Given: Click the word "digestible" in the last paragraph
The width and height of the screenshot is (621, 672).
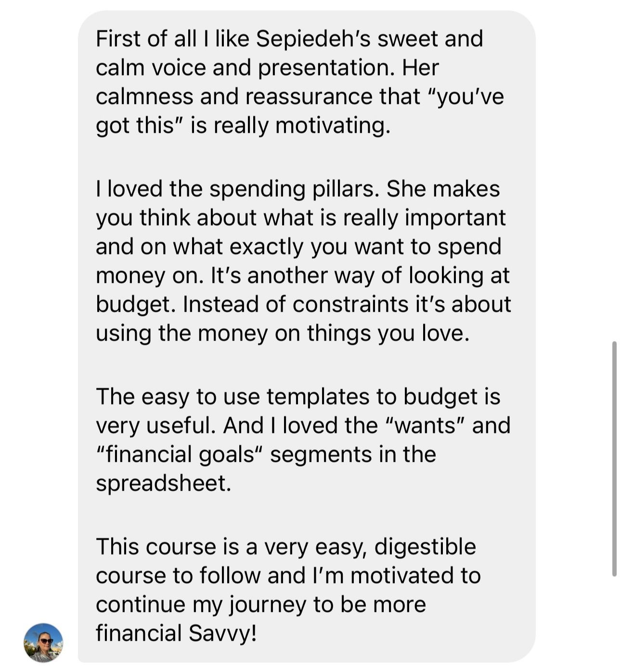Looking at the screenshot, I should [425, 547].
